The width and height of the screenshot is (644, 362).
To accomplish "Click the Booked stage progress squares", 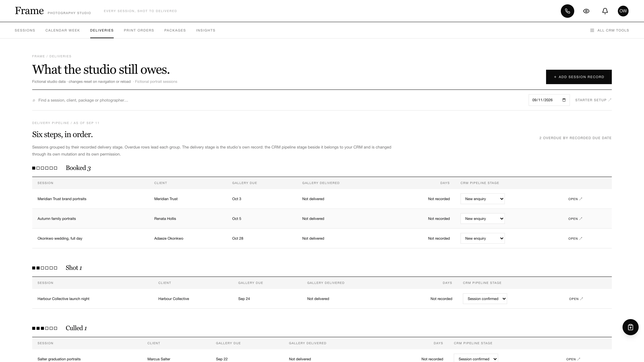I will 45,168.
